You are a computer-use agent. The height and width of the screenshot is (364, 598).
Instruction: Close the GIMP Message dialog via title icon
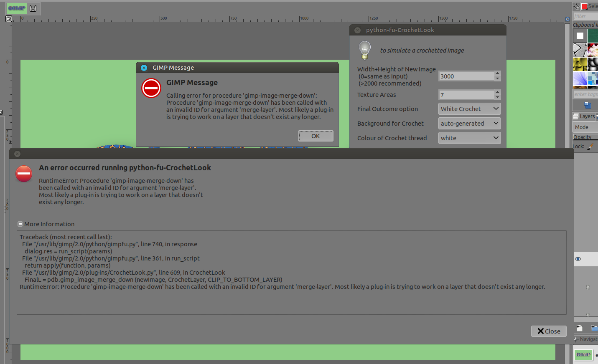pyautogui.click(x=144, y=68)
